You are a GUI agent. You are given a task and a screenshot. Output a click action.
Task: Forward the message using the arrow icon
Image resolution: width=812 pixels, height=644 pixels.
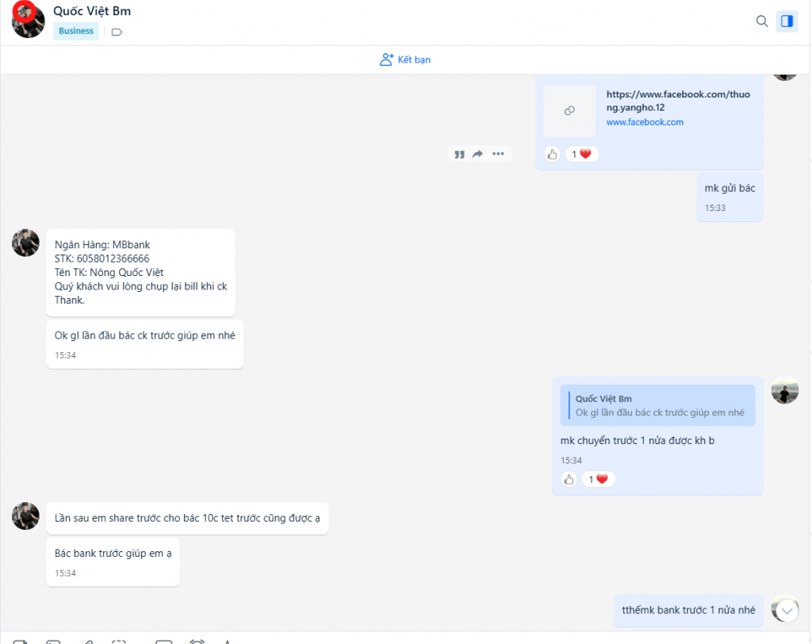tap(479, 154)
